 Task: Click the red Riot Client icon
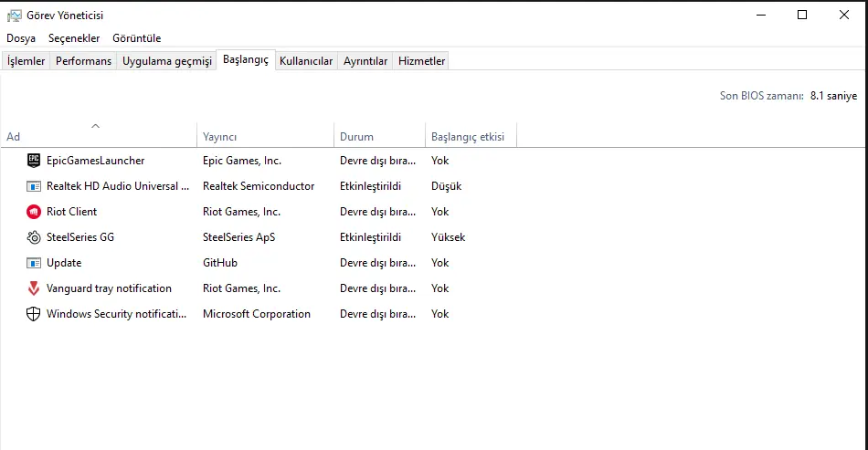click(x=34, y=212)
